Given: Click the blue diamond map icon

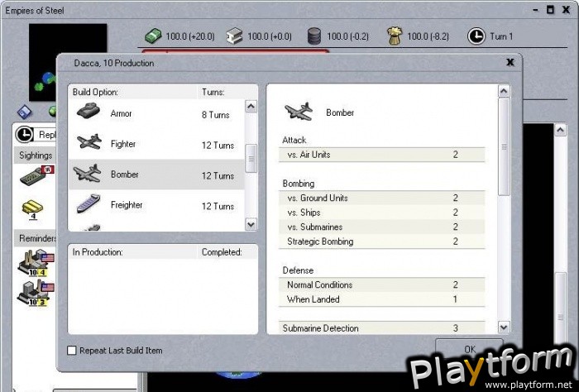Looking at the screenshot, I should [25, 112].
